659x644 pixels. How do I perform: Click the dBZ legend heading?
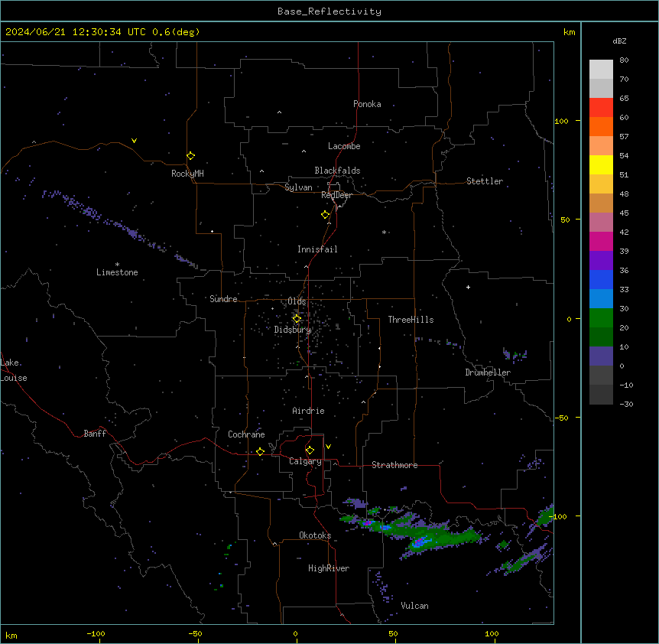(x=619, y=41)
